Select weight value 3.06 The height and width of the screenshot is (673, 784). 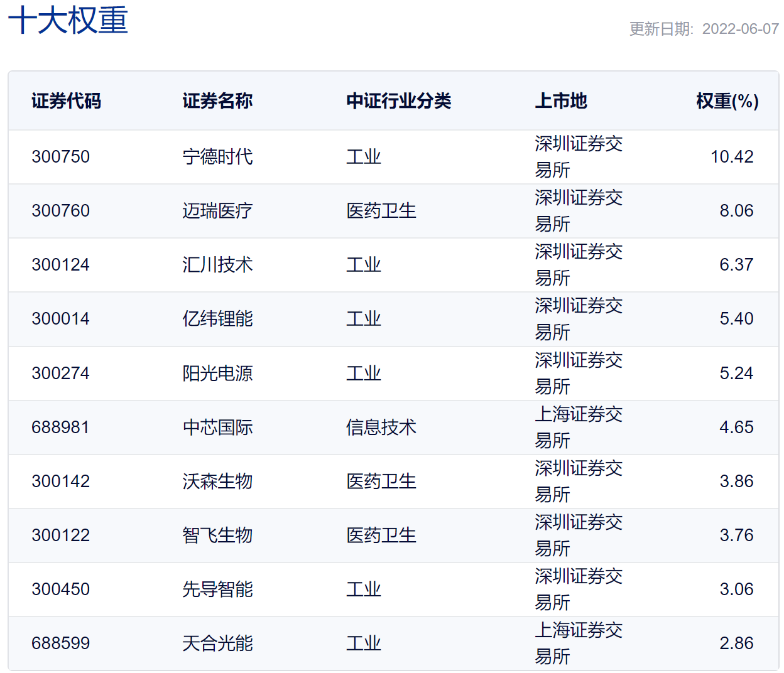736,589
